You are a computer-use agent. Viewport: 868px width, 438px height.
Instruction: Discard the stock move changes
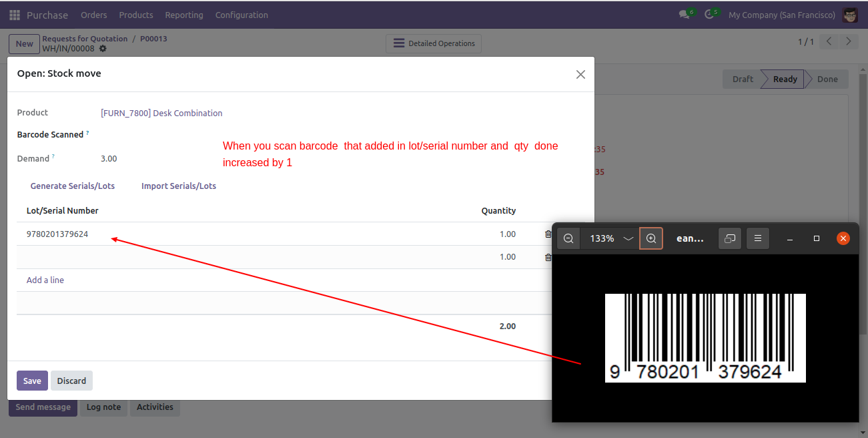click(71, 381)
